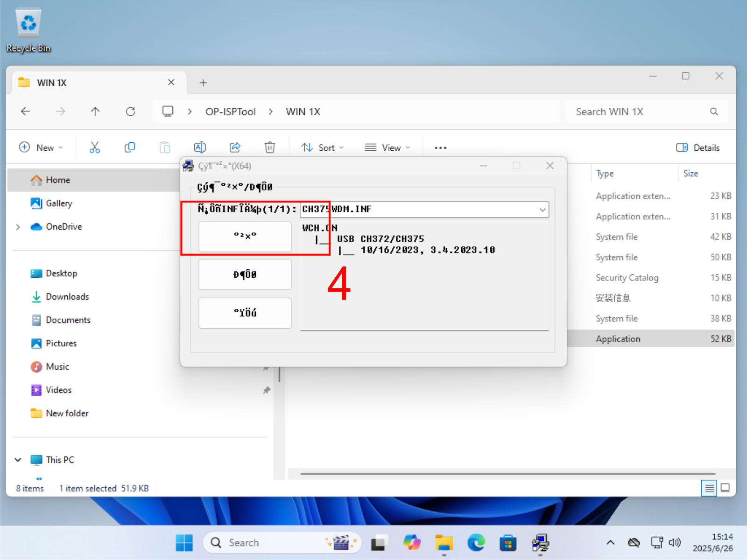
Task: Click the PC icon in address bar
Action: coord(168,112)
